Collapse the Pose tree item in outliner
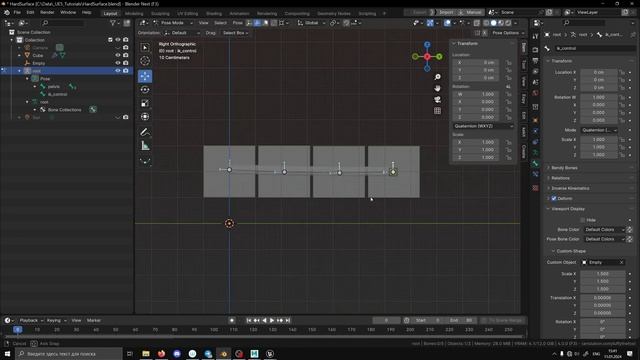 point(27,78)
